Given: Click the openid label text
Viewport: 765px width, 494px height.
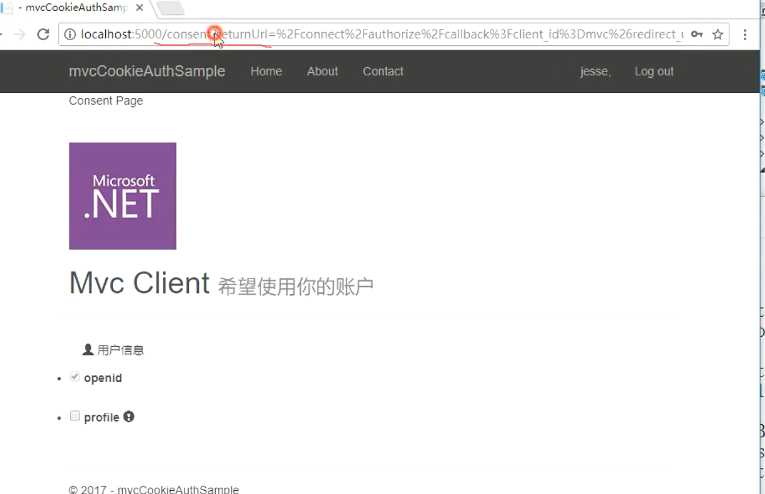Looking at the screenshot, I should tap(103, 378).
